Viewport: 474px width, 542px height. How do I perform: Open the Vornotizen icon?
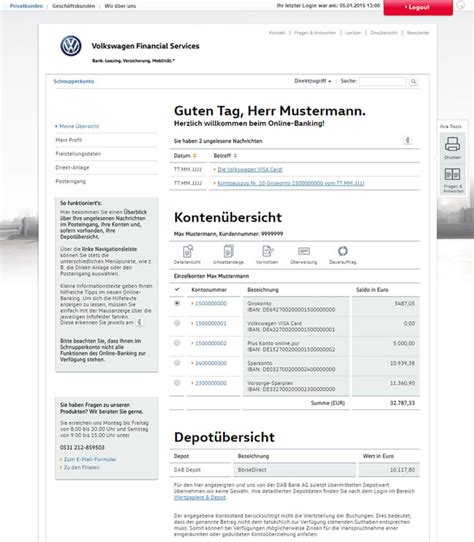click(267, 254)
